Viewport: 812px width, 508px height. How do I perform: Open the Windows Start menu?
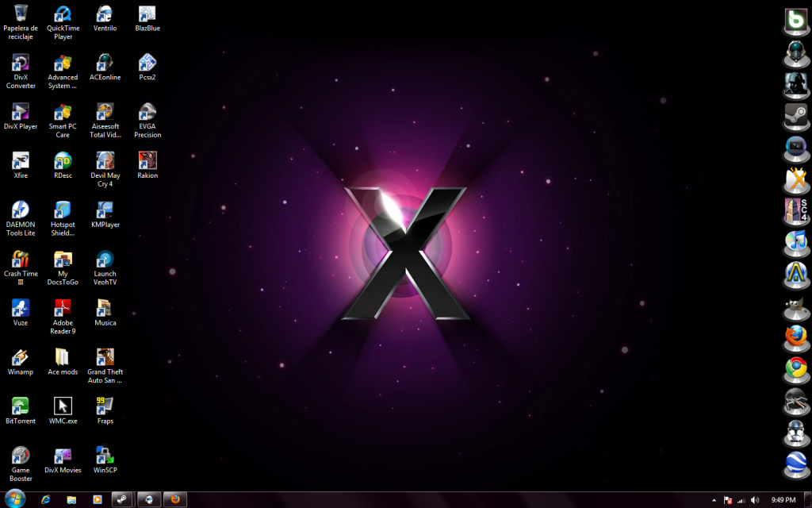pos(14,499)
